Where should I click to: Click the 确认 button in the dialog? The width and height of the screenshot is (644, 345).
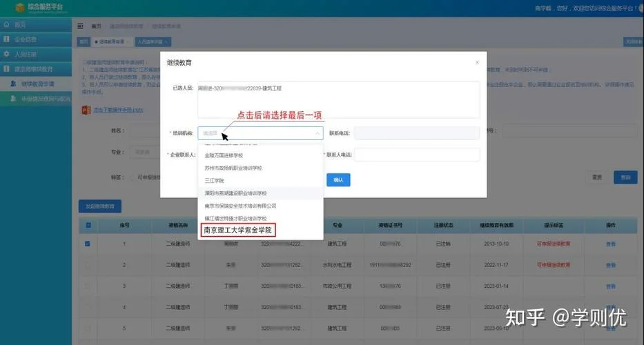coord(338,180)
